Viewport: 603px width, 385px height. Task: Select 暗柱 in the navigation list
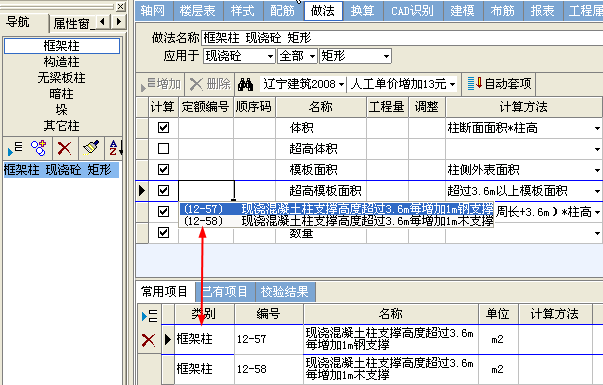pyautogui.click(x=62, y=94)
